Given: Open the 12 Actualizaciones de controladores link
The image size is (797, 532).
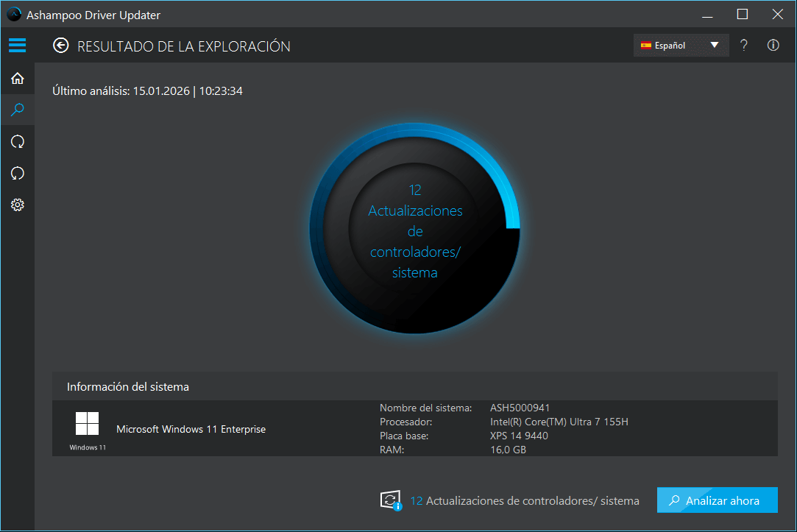Looking at the screenshot, I should pos(524,501).
